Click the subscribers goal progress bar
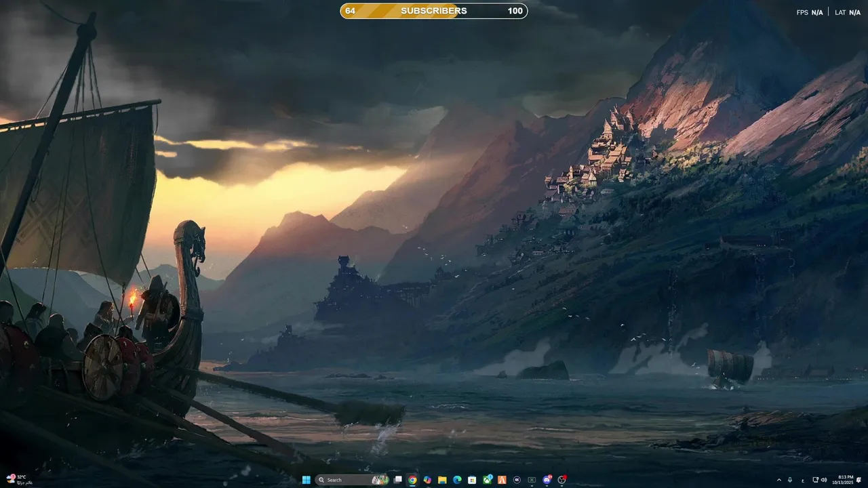 [434, 11]
